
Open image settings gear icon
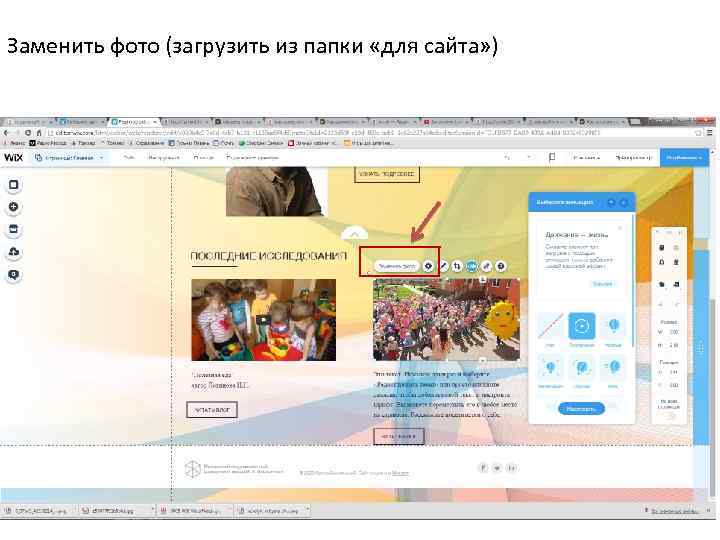(428, 266)
